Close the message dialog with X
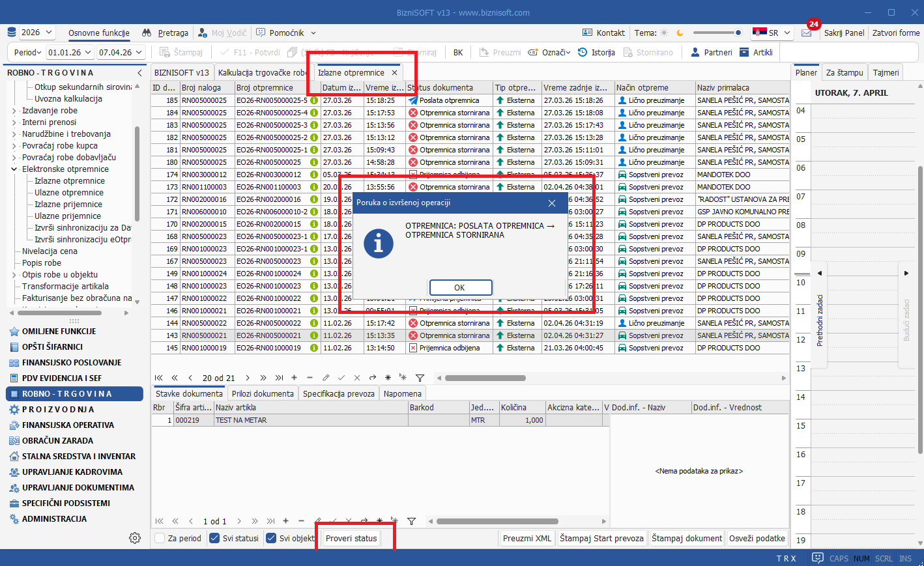The width and height of the screenshot is (924, 566). click(552, 203)
